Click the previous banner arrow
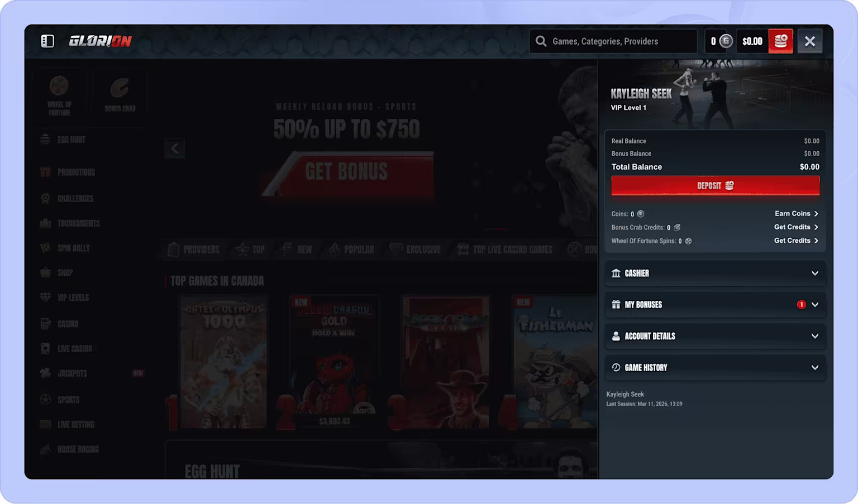The height and width of the screenshot is (504, 858). (175, 148)
